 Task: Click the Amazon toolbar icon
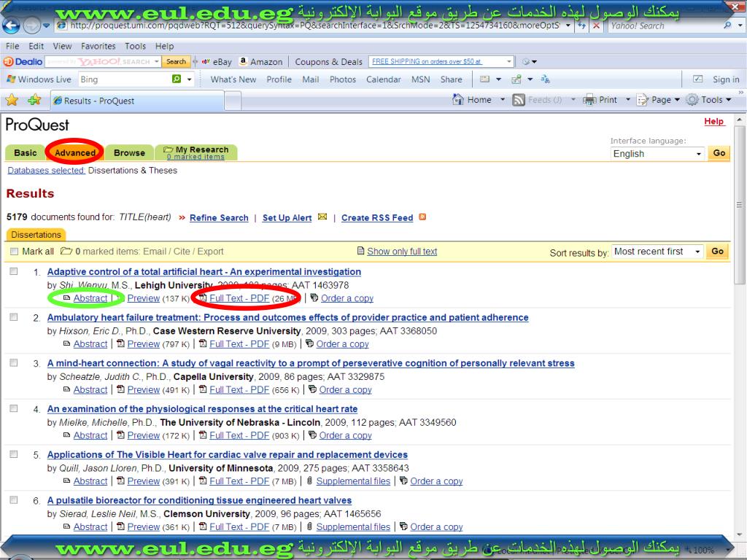[x=244, y=61]
